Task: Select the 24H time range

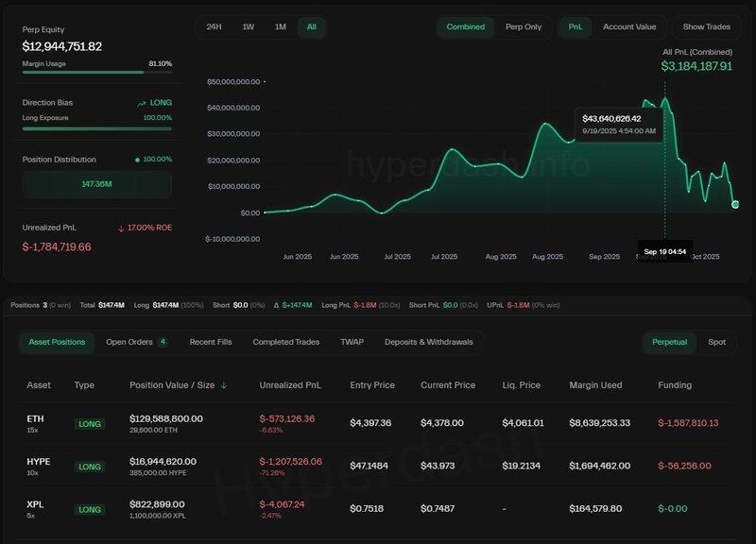Action: (215, 27)
